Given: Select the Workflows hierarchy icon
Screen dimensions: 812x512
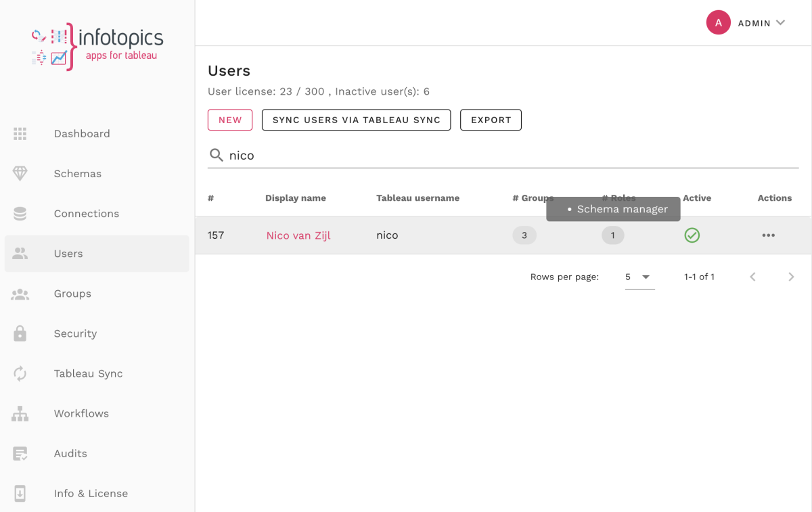Looking at the screenshot, I should [x=20, y=413].
